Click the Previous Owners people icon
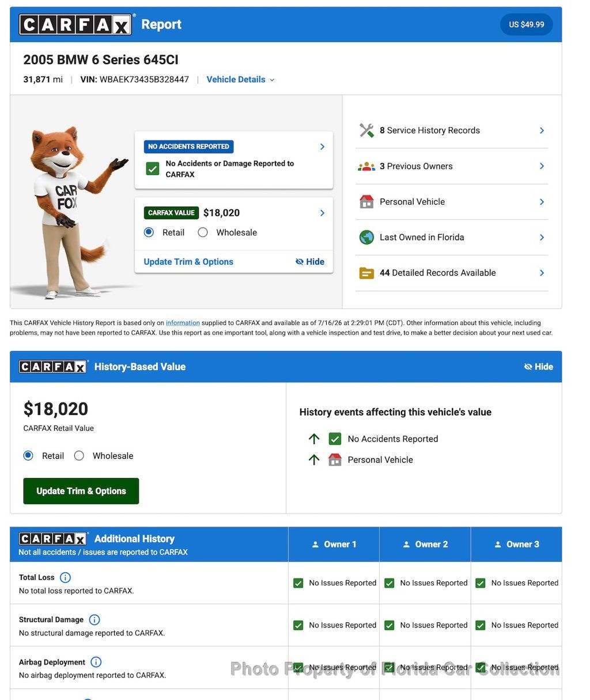This screenshot has width=590, height=700. tap(366, 166)
